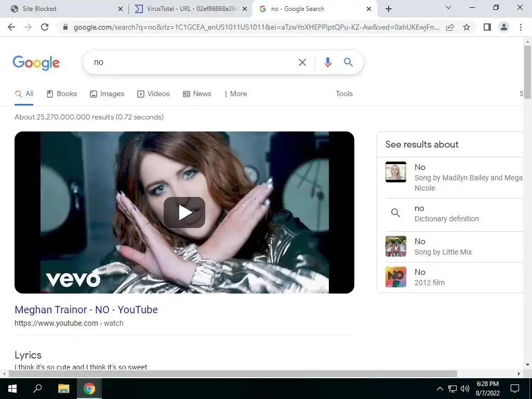Start voice search with microphone
532x399 pixels.
click(x=327, y=62)
